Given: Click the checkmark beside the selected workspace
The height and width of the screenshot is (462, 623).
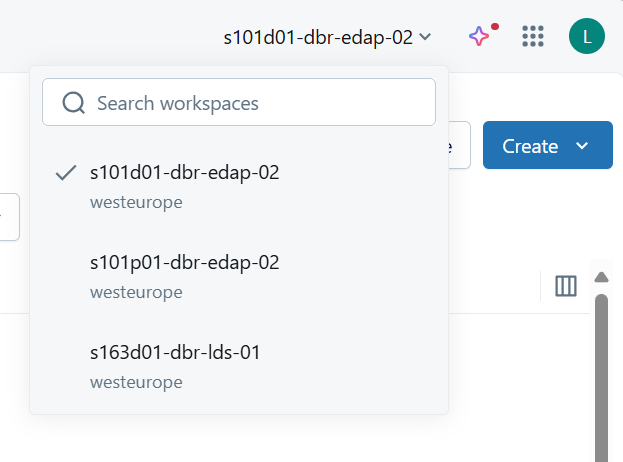Looking at the screenshot, I should tap(66, 173).
